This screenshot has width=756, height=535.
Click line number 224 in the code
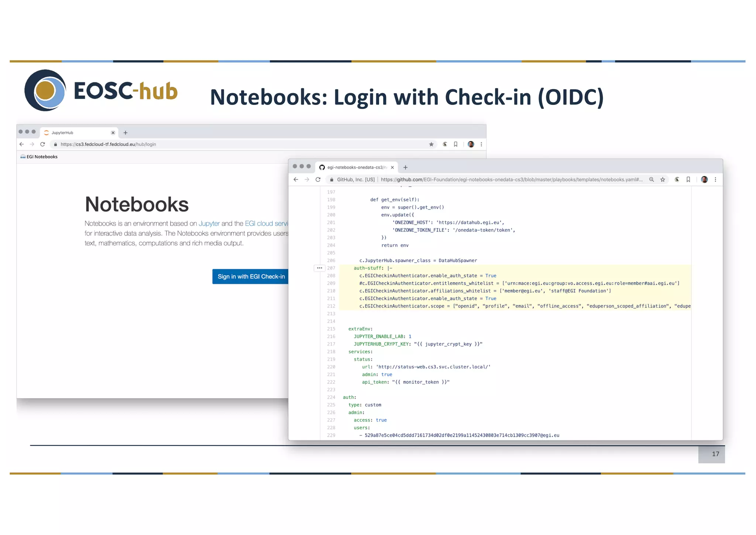331,398
